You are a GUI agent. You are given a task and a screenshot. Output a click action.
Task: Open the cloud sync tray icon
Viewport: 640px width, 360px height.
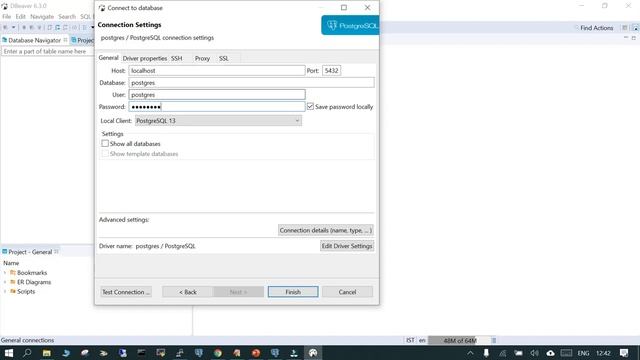tap(550, 353)
